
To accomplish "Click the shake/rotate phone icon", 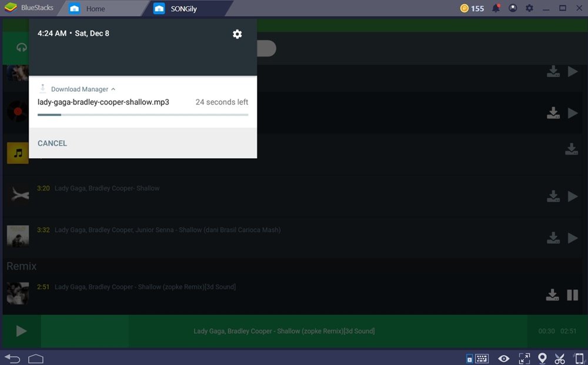I will click(x=579, y=359).
